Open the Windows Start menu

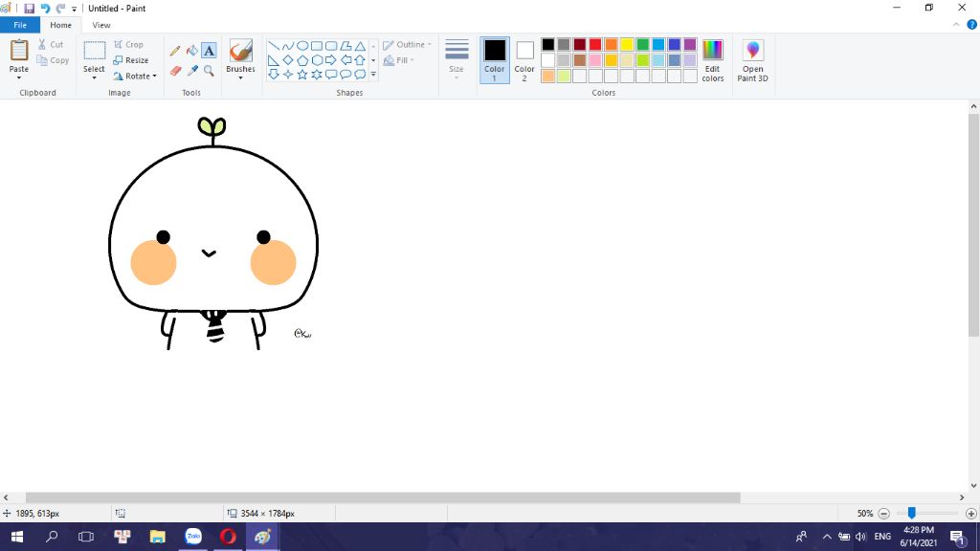[x=17, y=537]
